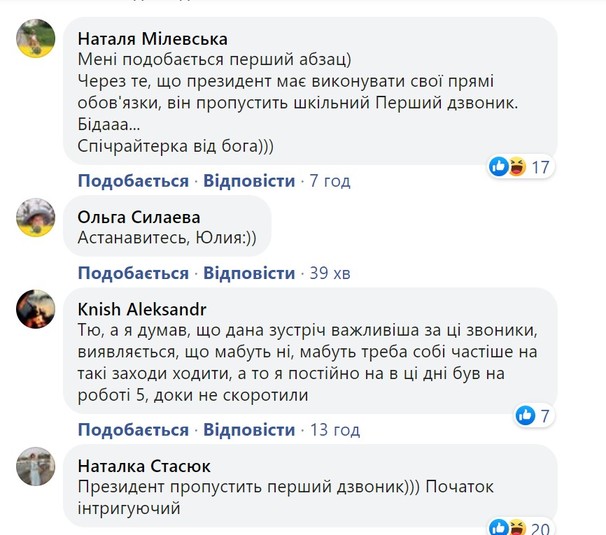The height and width of the screenshot is (535, 606).
Task: Click Knish Aleksandr's avatar image
Action: click(36, 309)
